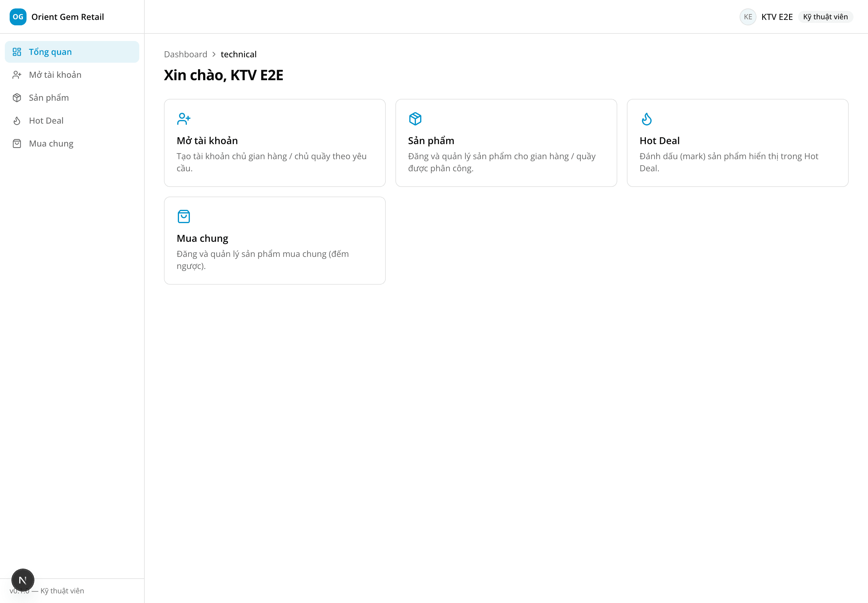Click the Dashboard breadcrumb link
This screenshot has height=603, width=868.
(185, 54)
